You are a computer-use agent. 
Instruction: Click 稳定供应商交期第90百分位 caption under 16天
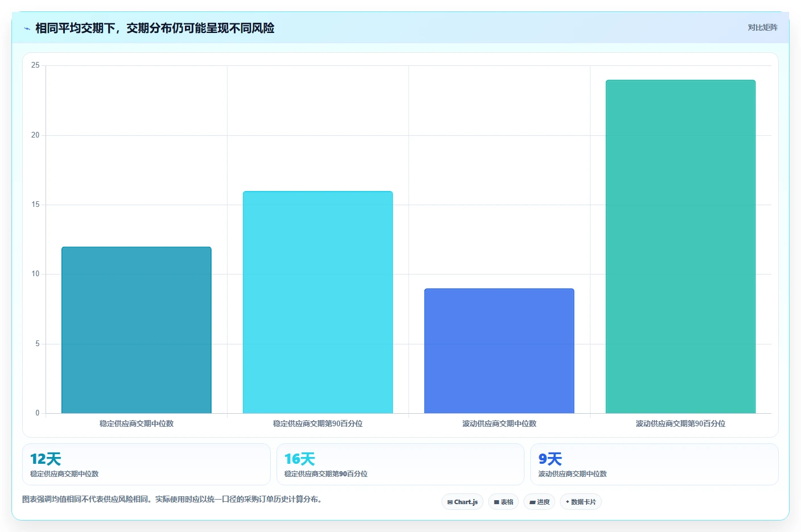(x=326, y=474)
